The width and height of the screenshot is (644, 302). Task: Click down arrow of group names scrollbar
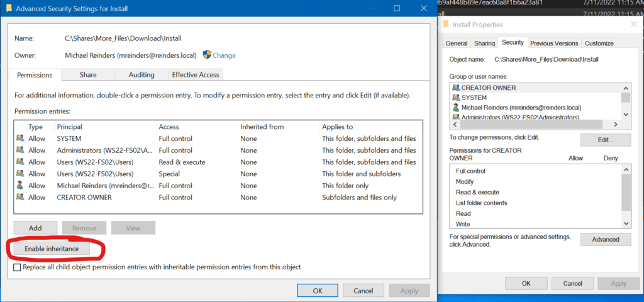[626, 115]
